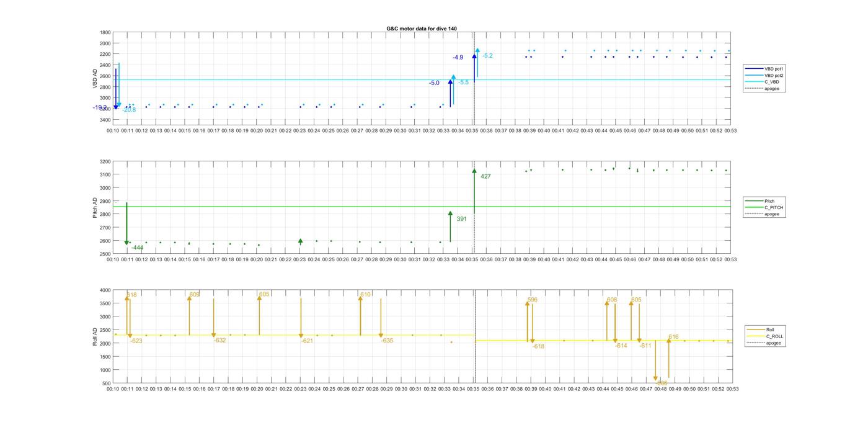The image size is (868, 430).
Task: Click the "00:17" tick on Pitch plot
Action: (213, 259)
